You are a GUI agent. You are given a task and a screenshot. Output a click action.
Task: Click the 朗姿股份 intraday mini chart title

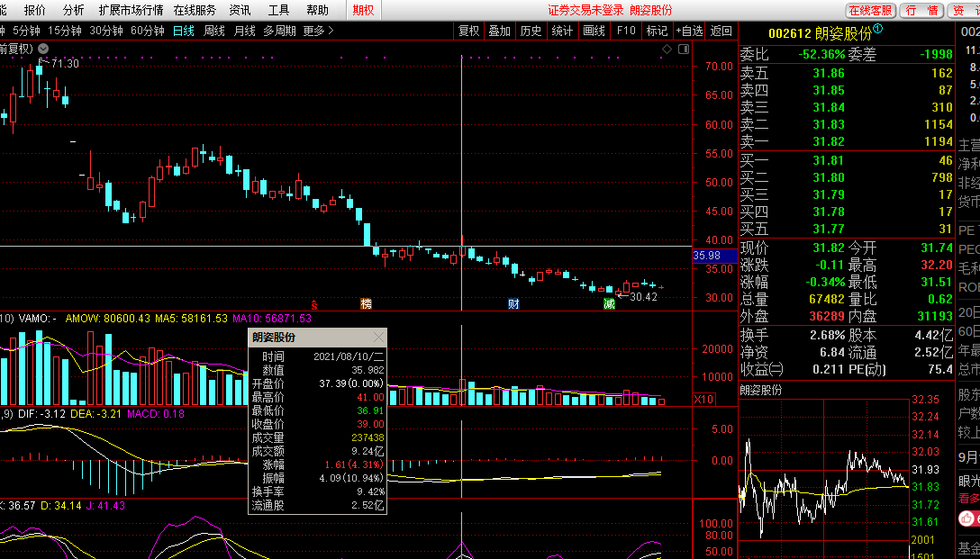point(761,391)
